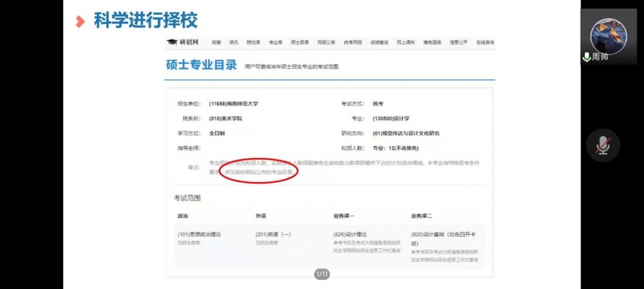Open 硕士目录 from the navigation bar
Image resolution: width=644 pixels, height=289 pixels.
click(x=300, y=42)
